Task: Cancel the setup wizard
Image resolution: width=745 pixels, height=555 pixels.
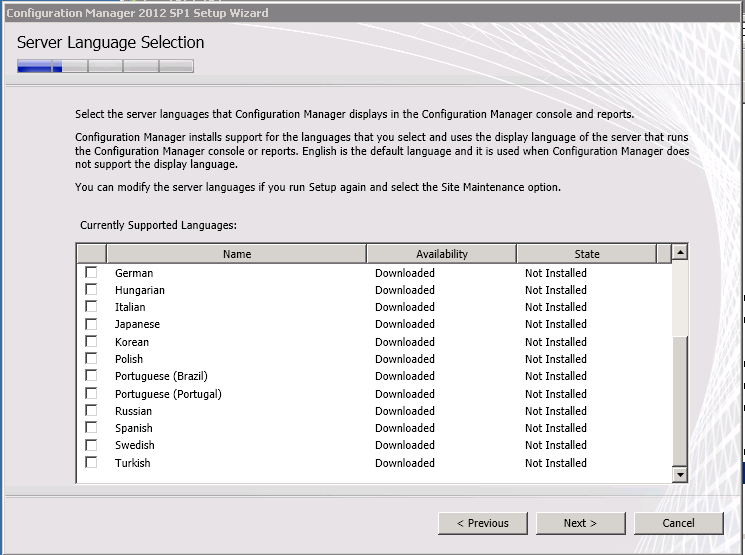Action: [678, 523]
